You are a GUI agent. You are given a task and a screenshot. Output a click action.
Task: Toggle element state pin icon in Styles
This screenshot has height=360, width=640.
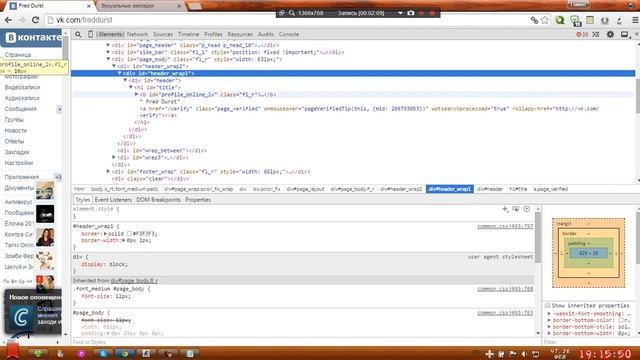[516, 209]
